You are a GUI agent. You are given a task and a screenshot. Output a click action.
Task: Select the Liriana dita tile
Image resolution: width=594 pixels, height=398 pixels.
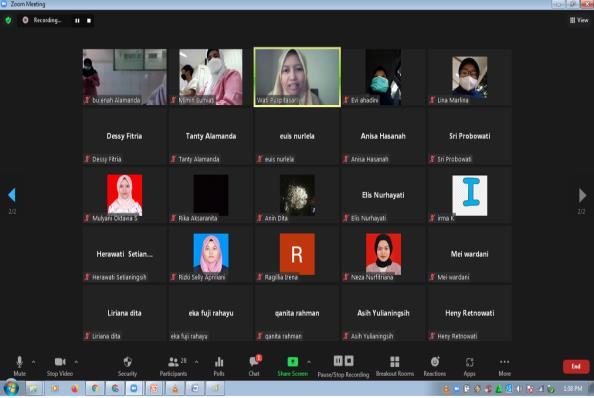[125, 313]
